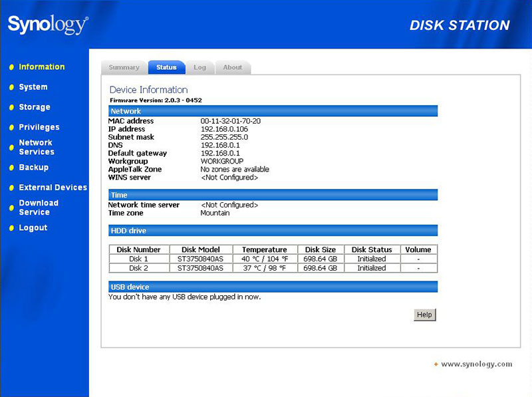Click the Firmware Version 2.0.3 - 0452 text
The image size is (532, 397).
pos(156,100)
